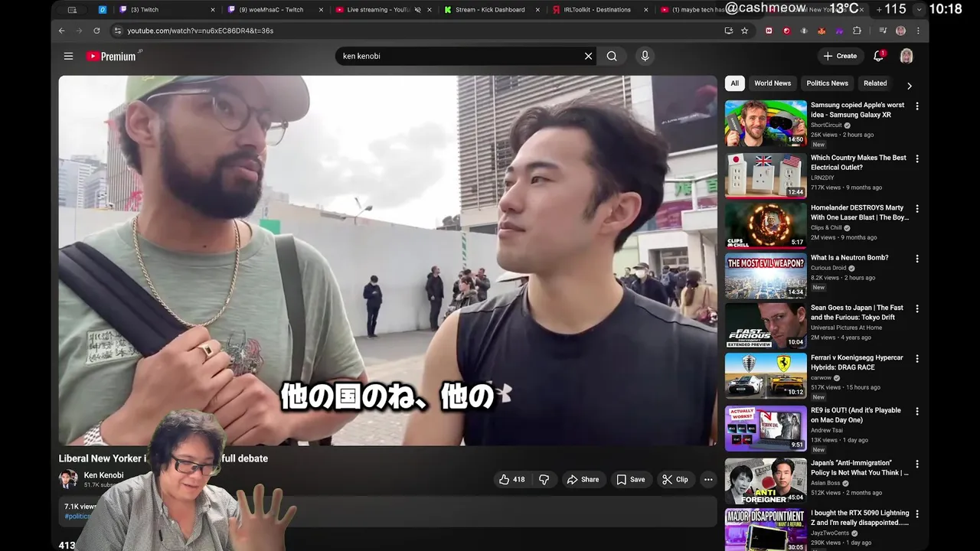The image size is (980, 551).
Task: Go to YouTube Premium home logo
Action: (112, 56)
